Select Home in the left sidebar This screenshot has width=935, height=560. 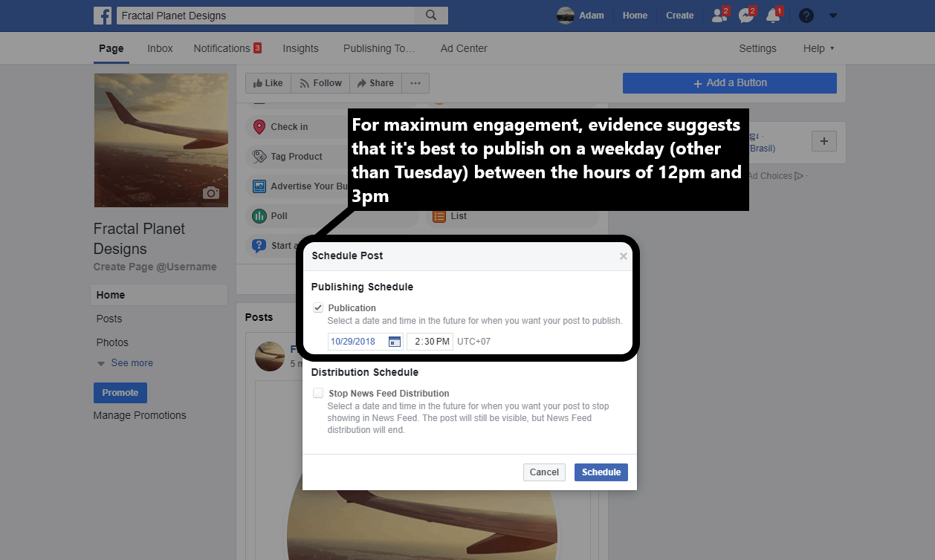pos(159,295)
